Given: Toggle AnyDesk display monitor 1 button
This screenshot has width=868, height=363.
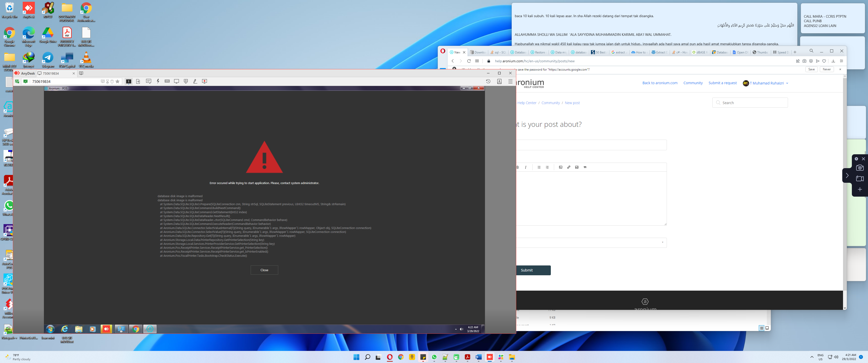Looking at the screenshot, I should [x=128, y=81].
